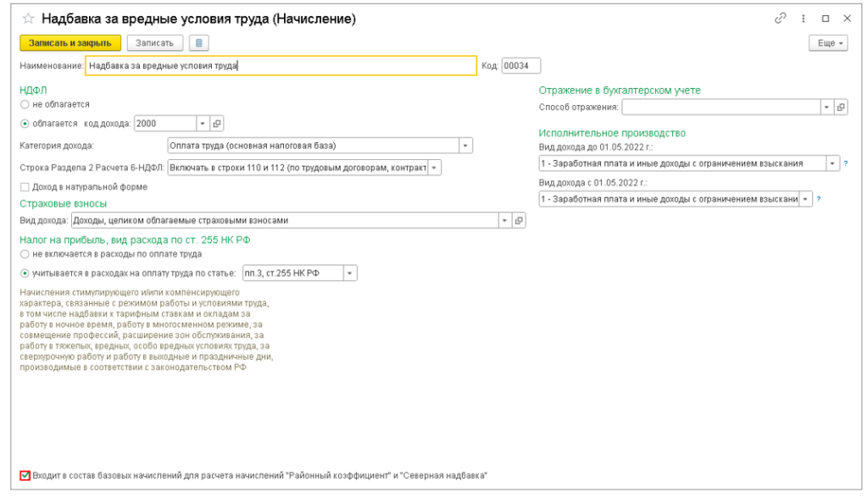The height and width of the screenshot is (498, 868).
Task: Open the пп.3, ст.255 НК РФ dropdown
Action: [x=350, y=273]
